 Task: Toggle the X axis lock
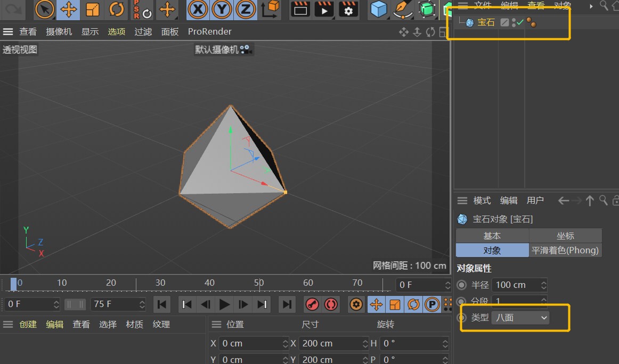(198, 10)
